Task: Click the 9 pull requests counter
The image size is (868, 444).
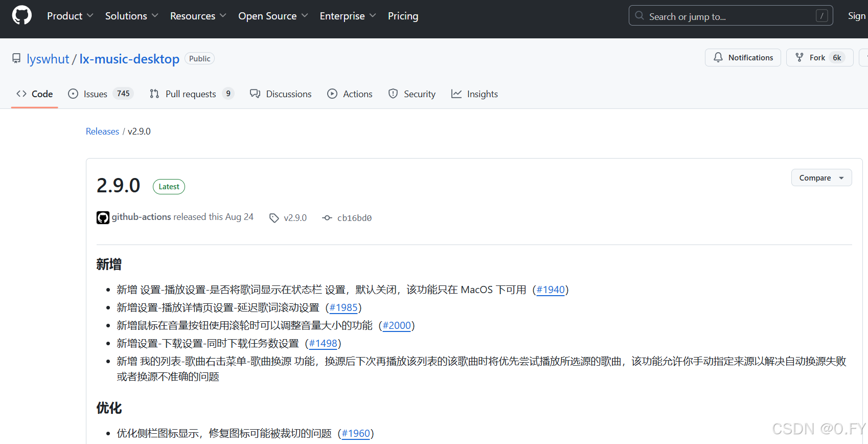Action: click(228, 94)
